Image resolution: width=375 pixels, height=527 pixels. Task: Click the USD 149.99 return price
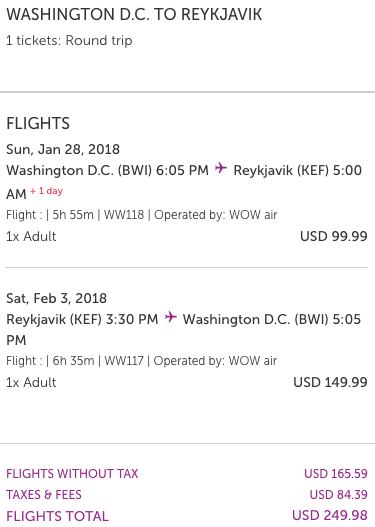(330, 382)
